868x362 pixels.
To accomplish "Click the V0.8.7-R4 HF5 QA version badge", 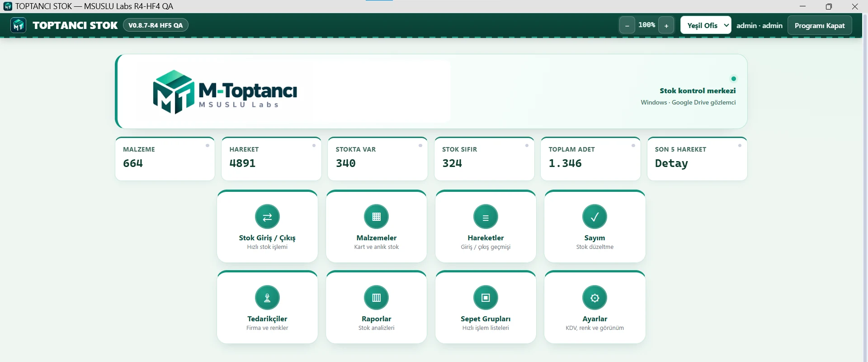I will (156, 25).
